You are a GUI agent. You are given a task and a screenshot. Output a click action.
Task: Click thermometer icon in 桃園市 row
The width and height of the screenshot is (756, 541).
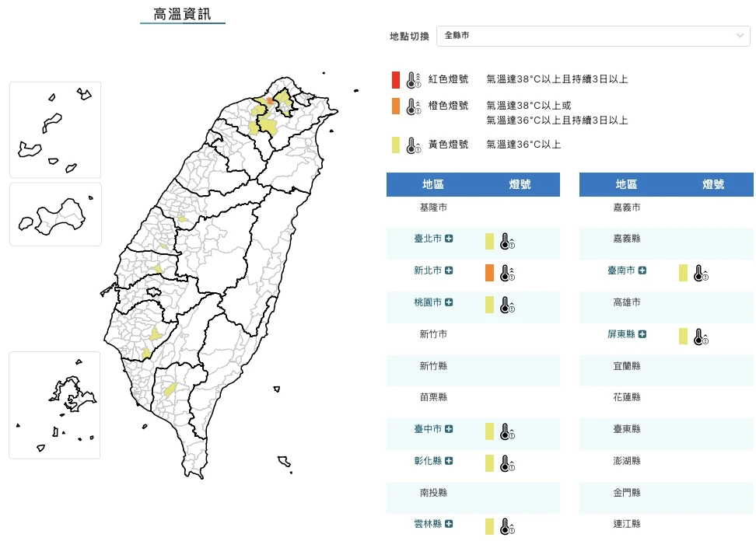[507, 305]
